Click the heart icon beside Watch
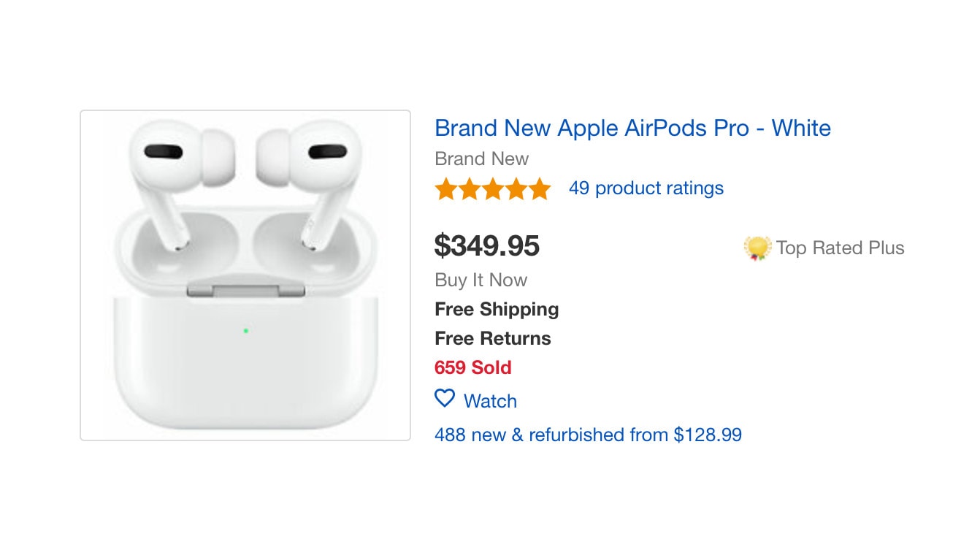Image resolution: width=980 pixels, height=550 pixels. point(445,399)
